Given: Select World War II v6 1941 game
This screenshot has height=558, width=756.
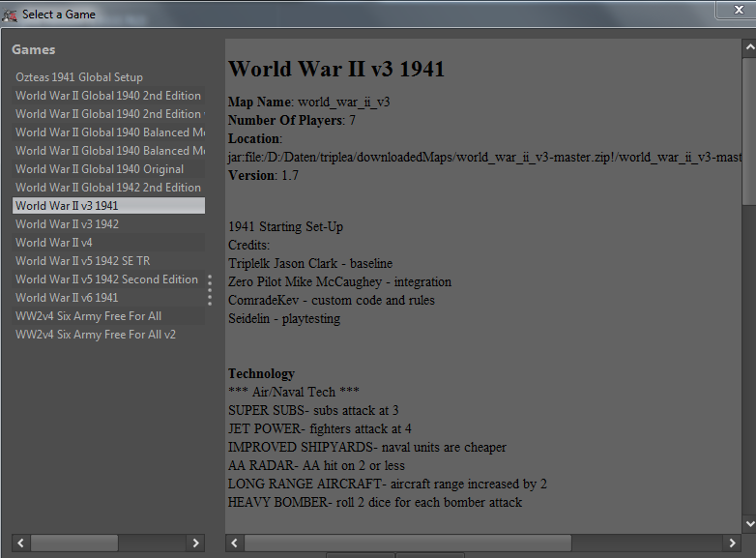Looking at the screenshot, I should coord(108,298).
